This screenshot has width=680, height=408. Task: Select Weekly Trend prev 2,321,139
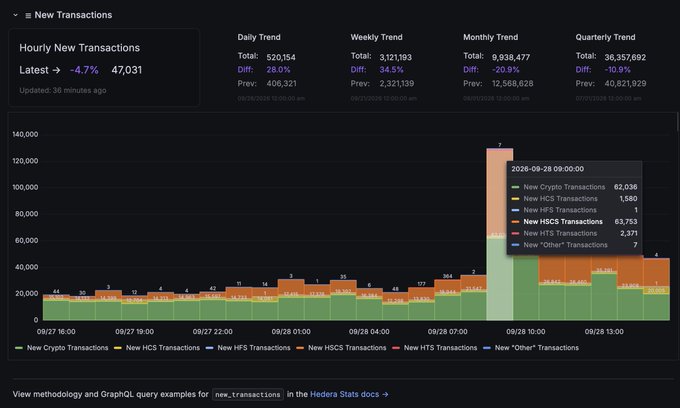pos(396,83)
